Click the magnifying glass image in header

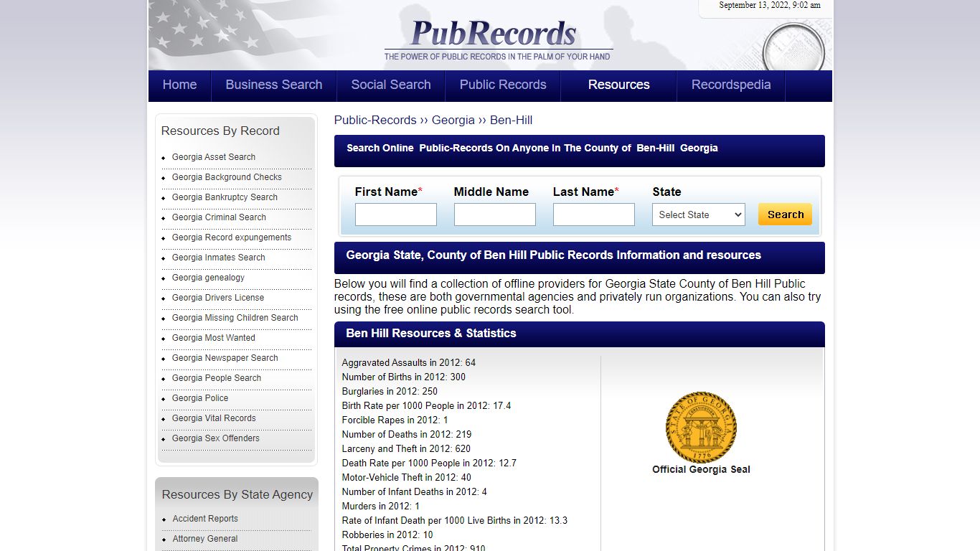point(793,47)
